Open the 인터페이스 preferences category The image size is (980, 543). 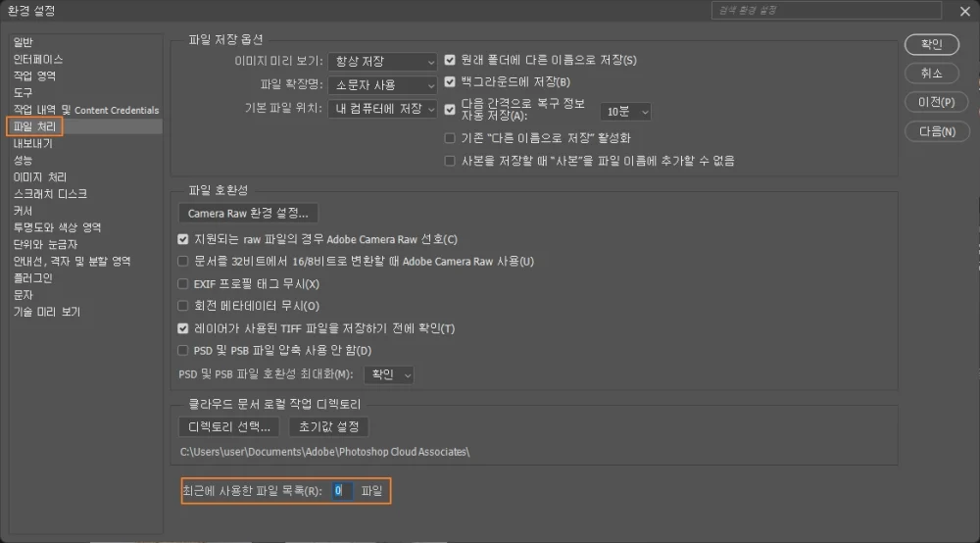(38, 59)
